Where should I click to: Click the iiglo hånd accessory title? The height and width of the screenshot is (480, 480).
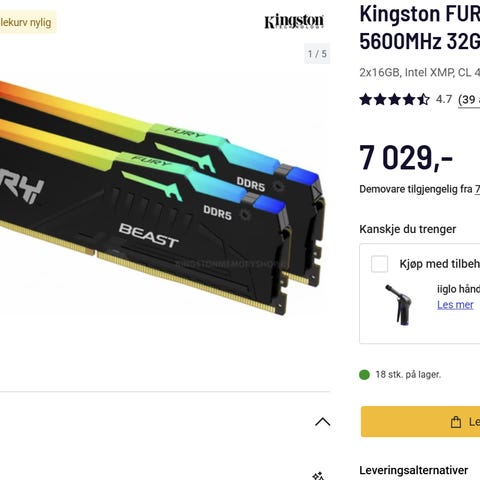point(458,289)
